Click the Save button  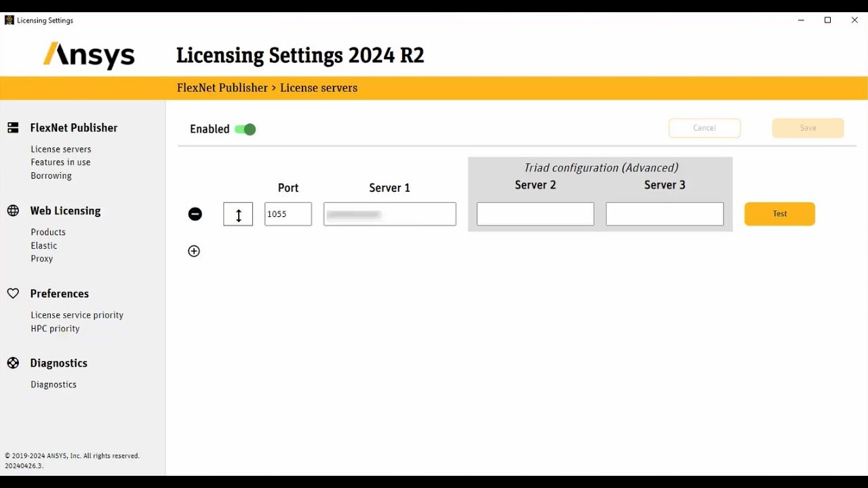(x=808, y=128)
